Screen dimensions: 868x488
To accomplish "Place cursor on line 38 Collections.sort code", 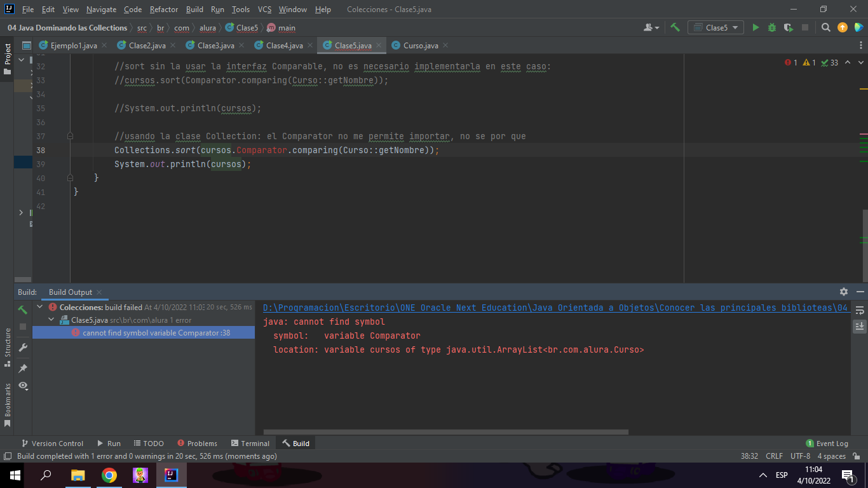I will (276, 151).
